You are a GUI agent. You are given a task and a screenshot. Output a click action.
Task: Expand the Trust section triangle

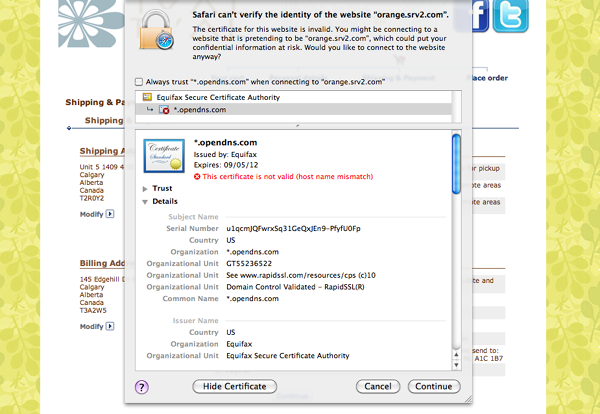[x=147, y=188]
